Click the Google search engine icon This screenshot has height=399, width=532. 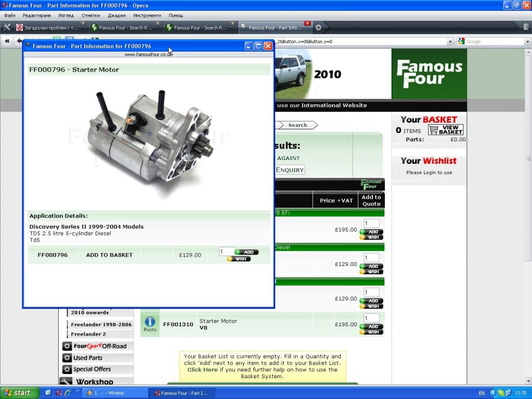(x=461, y=42)
